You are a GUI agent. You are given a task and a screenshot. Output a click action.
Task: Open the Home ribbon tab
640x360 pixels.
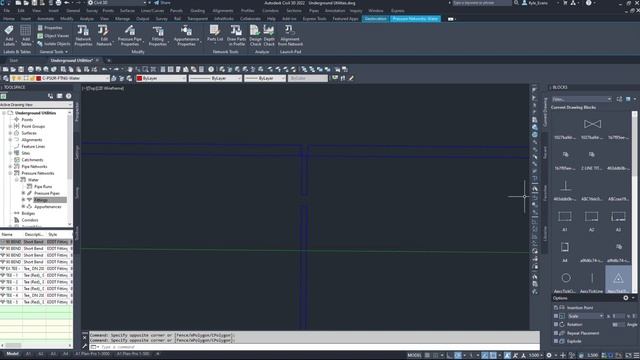[9, 19]
